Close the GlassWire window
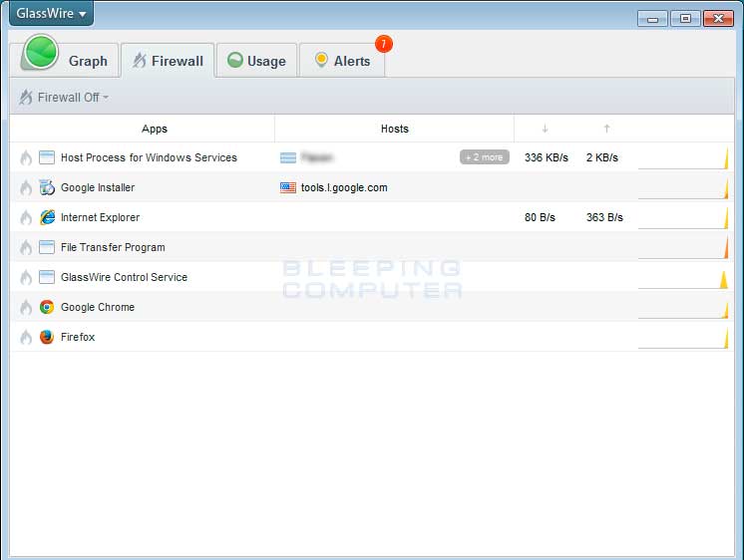 click(718, 19)
